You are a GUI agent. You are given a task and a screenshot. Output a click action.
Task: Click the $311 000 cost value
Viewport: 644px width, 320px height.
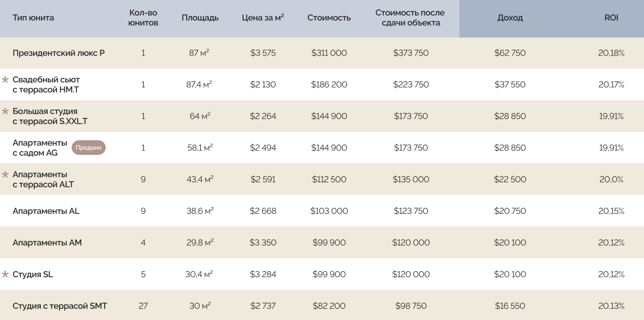tap(329, 53)
